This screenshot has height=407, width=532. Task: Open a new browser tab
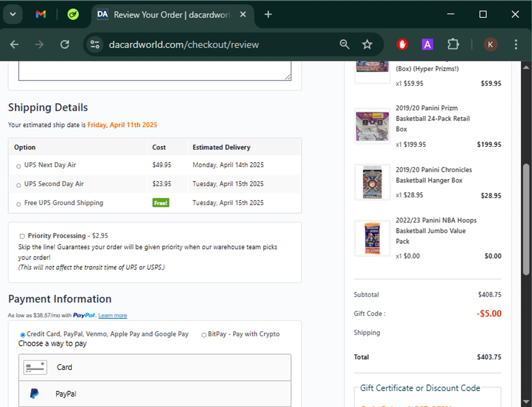(268, 15)
